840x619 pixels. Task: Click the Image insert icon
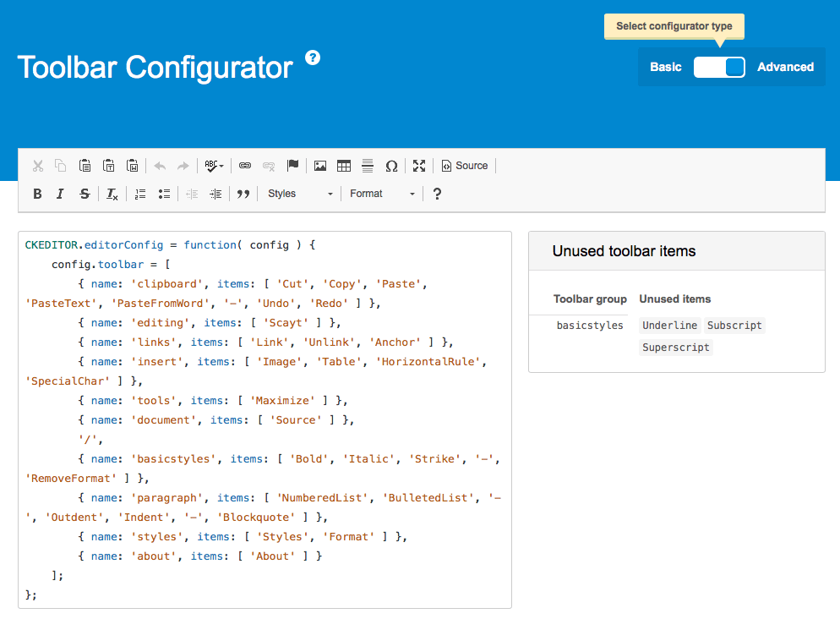[320, 166]
